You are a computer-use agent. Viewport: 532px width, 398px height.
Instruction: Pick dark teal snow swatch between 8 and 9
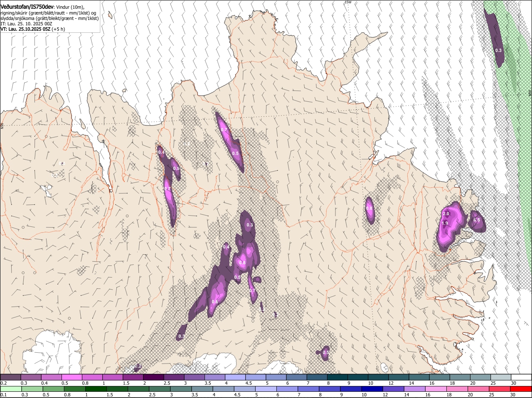point(337,377)
